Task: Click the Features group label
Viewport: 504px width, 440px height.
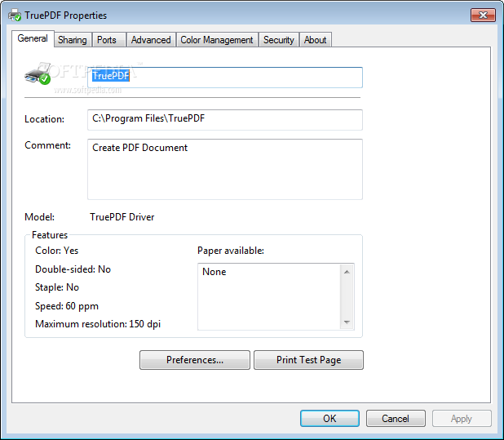Action: [x=50, y=235]
